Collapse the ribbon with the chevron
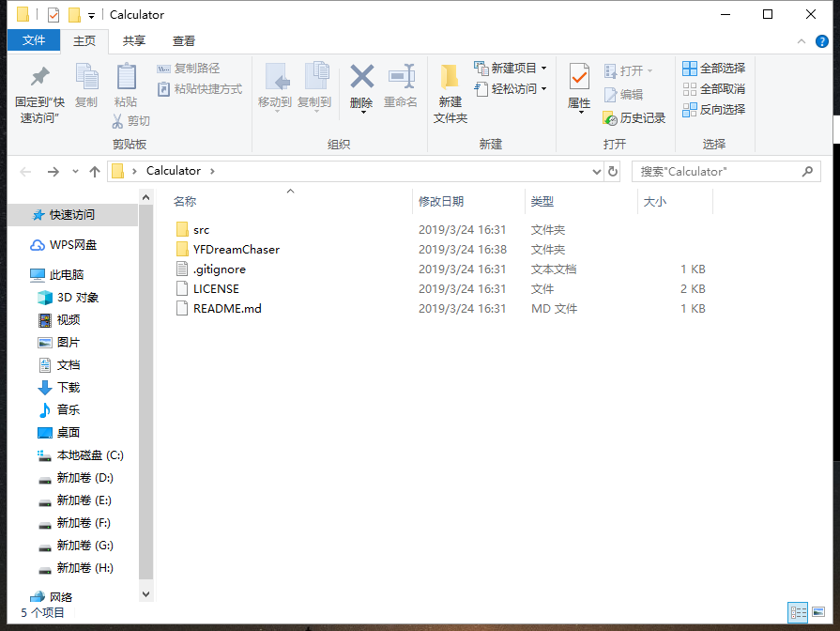Screen dimensions: 840x631 click(x=802, y=41)
